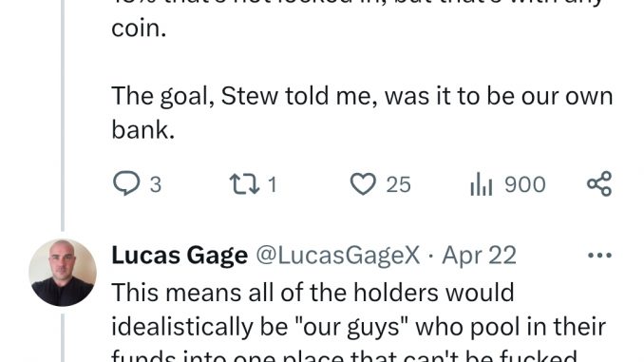
Task: Click the reply speech bubble icon
Action: 126,183
